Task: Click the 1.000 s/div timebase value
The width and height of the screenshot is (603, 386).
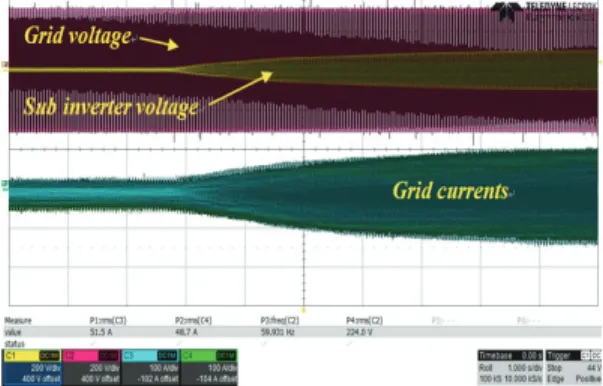Action: [525, 368]
